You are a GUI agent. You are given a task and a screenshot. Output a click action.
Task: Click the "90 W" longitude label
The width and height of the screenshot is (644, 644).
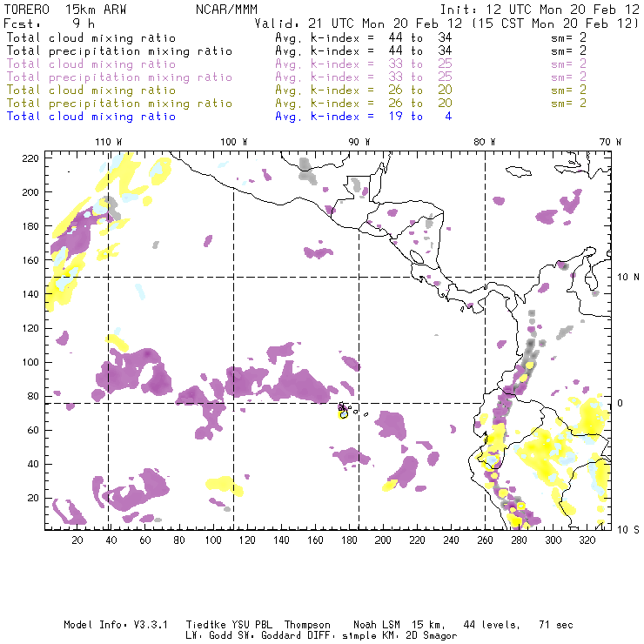pyautogui.click(x=359, y=142)
